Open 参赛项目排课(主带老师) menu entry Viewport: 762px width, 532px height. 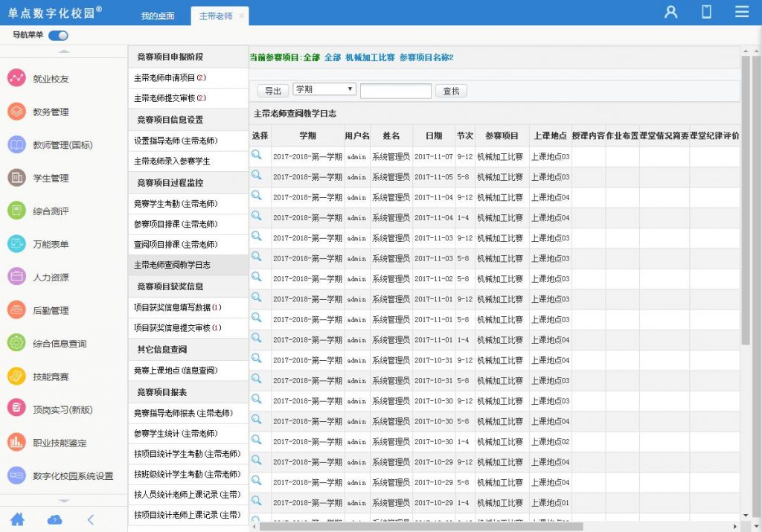pyautogui.click(x=188, y=225)
